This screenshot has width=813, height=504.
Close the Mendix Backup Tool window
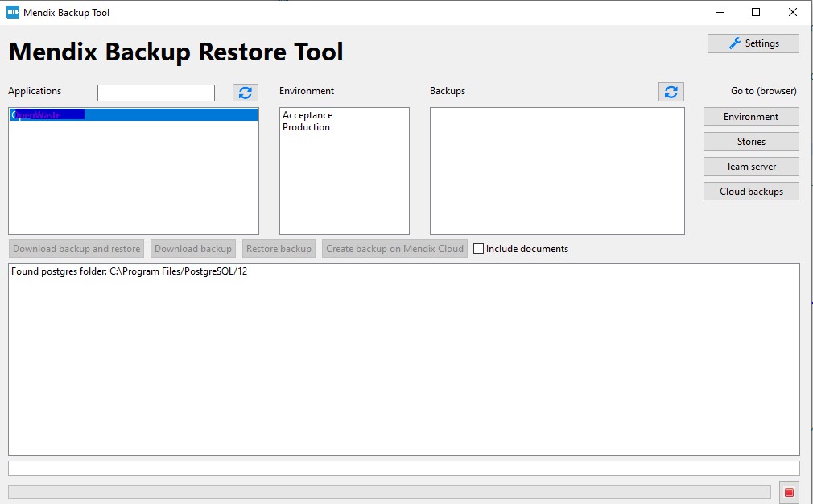pos(792,12)
